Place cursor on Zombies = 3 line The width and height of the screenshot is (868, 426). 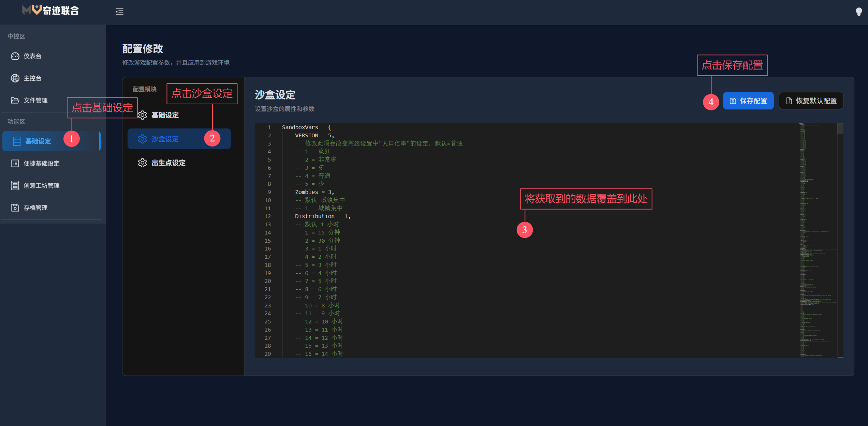(x=314, y=192)
